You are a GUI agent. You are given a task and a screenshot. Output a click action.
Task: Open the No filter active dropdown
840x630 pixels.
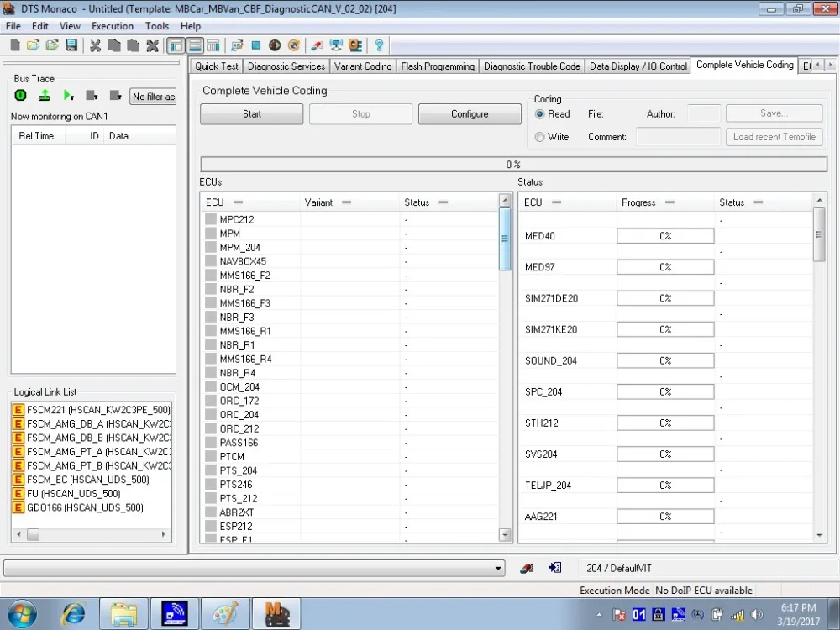tap(153, 97)
